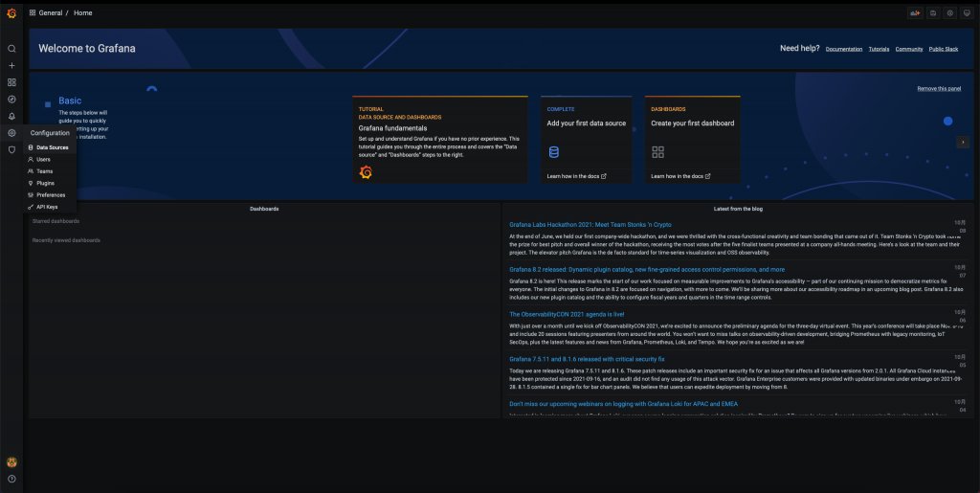Click the plus Create icon in sidebar
980x493 pixels.
pos(11,66)
